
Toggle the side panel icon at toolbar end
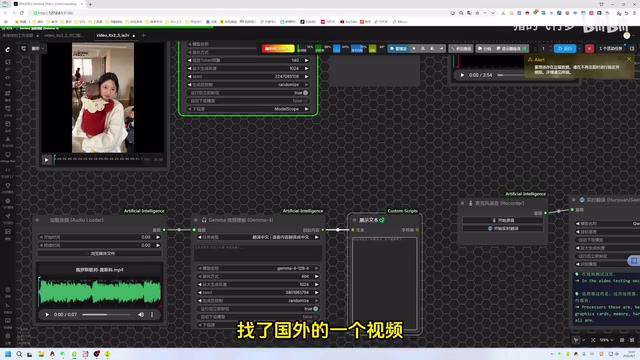[632, 49]
